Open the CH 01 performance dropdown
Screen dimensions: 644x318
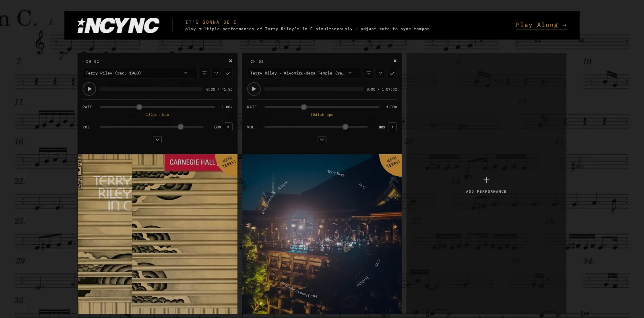(x=140, y=73)
